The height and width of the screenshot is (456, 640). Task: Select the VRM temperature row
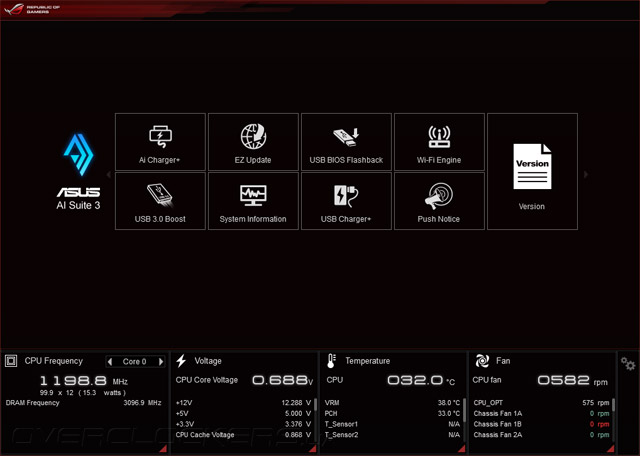coord(392,403)
